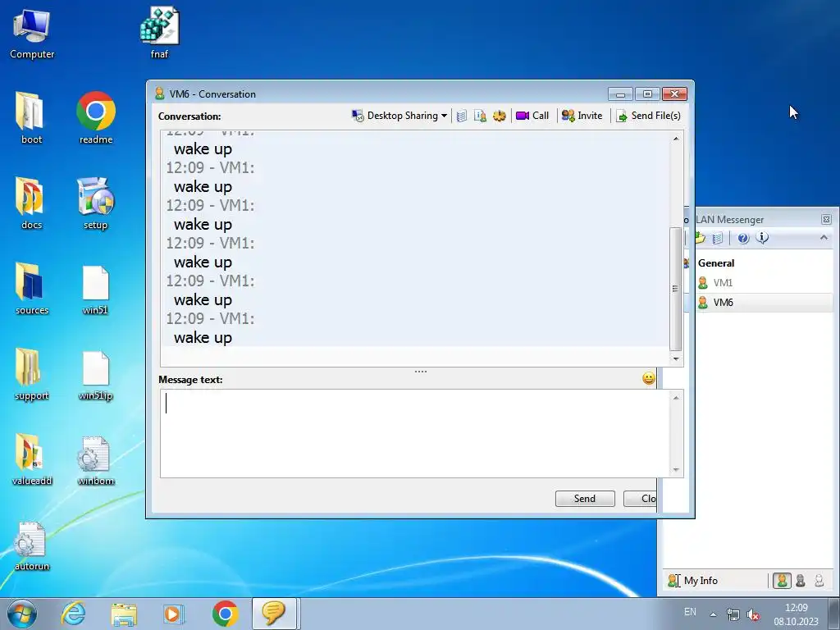Open the history notepad icon in LAN Messenger toolbar

click(718, 238)
